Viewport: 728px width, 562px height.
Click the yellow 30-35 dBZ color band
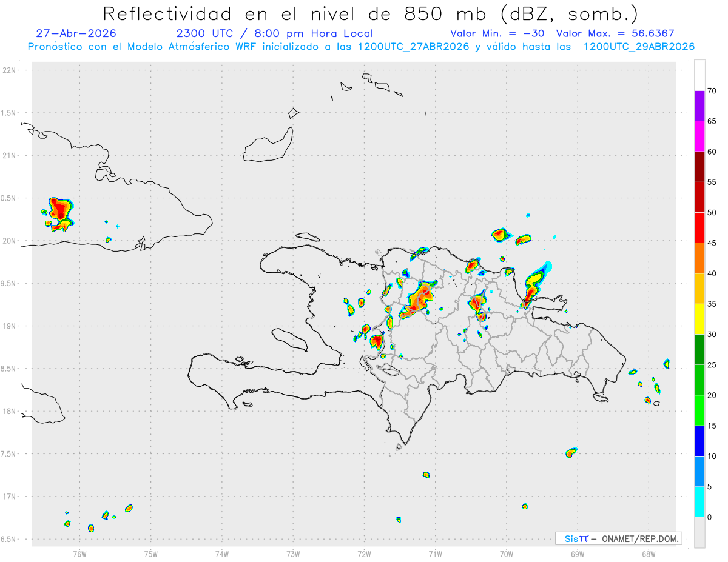pyautogui.click(x=699, y=319)
